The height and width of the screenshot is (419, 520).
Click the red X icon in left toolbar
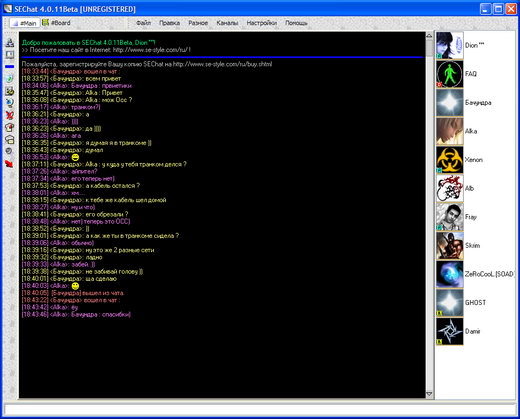[x=10, y=115]
